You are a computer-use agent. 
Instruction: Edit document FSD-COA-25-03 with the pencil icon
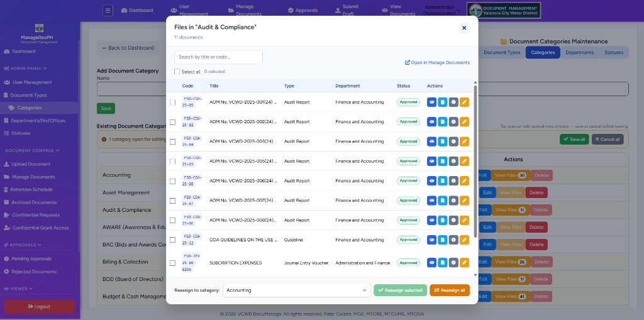point(464,161)
